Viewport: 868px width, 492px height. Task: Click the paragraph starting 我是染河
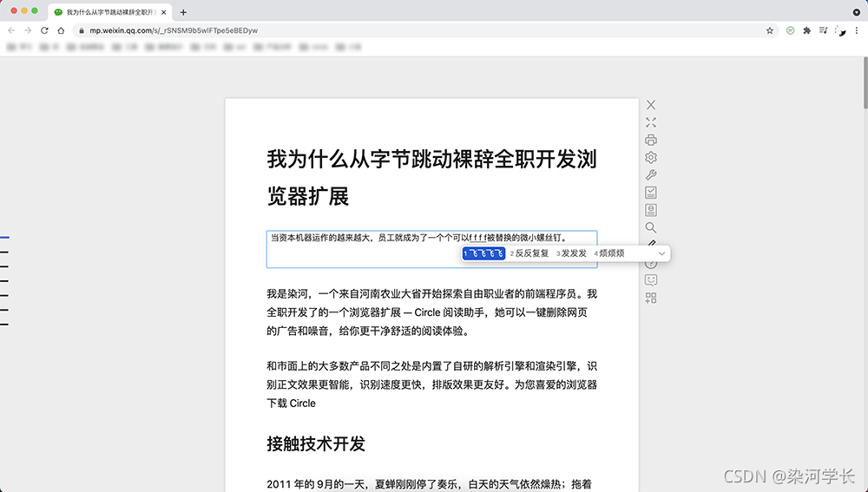[431, 312]
